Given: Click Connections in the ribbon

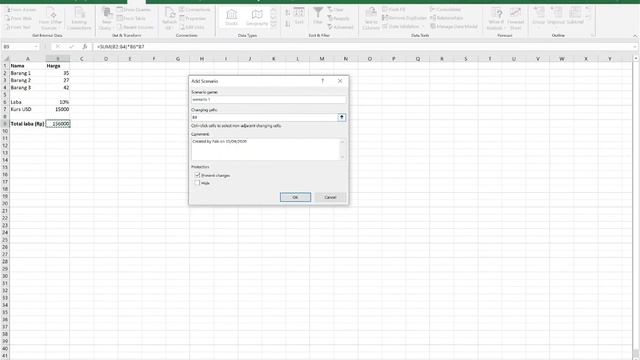Looking at the screenshot, I should pos(195,10).
